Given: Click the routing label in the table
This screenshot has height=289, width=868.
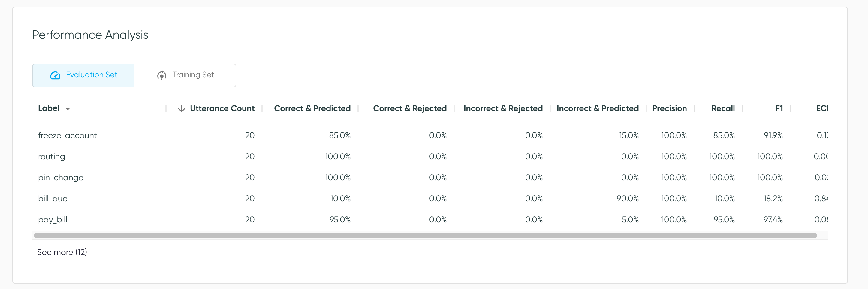Looking at the screenshot, I should click(52, 156).
